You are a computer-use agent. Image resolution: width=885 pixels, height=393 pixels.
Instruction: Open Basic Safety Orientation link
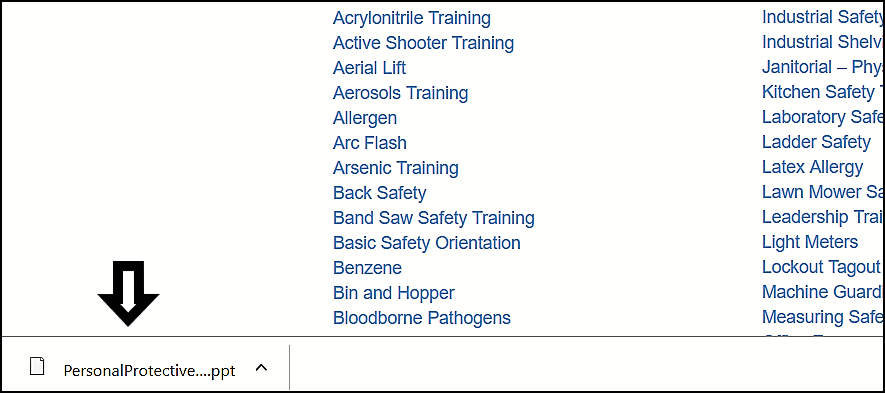(427, 243)
